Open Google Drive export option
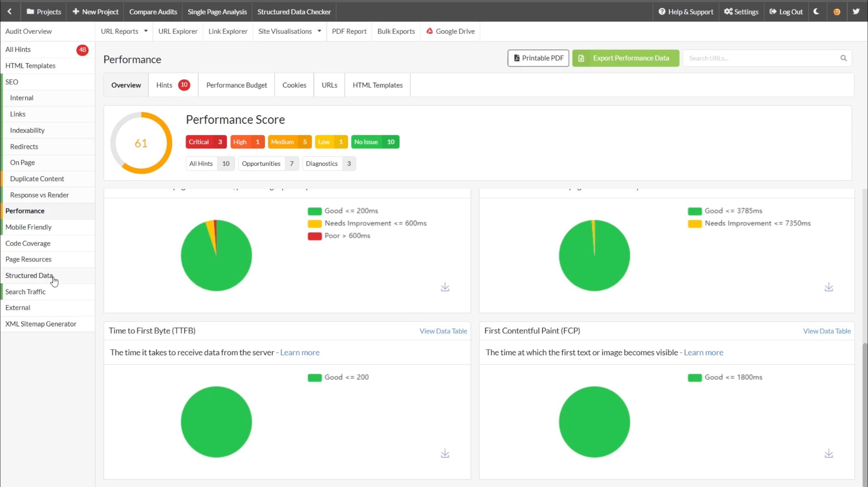The width and height of the screenshot is (868, 487). coord(450,31)
